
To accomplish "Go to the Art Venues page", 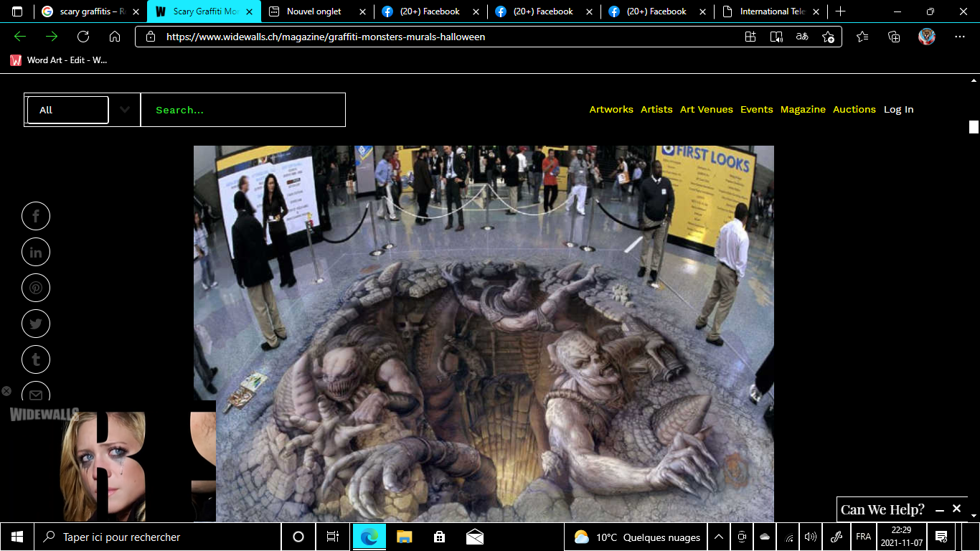I will pyautogui.click(x=707, y=110).
